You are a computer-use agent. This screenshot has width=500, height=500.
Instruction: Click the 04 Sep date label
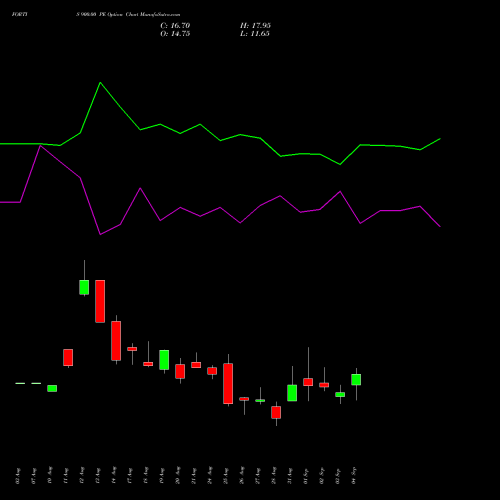coord(354,476)
